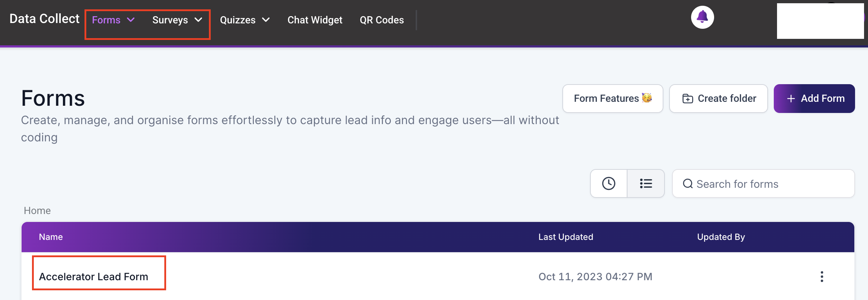Switch to list view icon
This screenshot has height=300, width=868.
point(646,183)
